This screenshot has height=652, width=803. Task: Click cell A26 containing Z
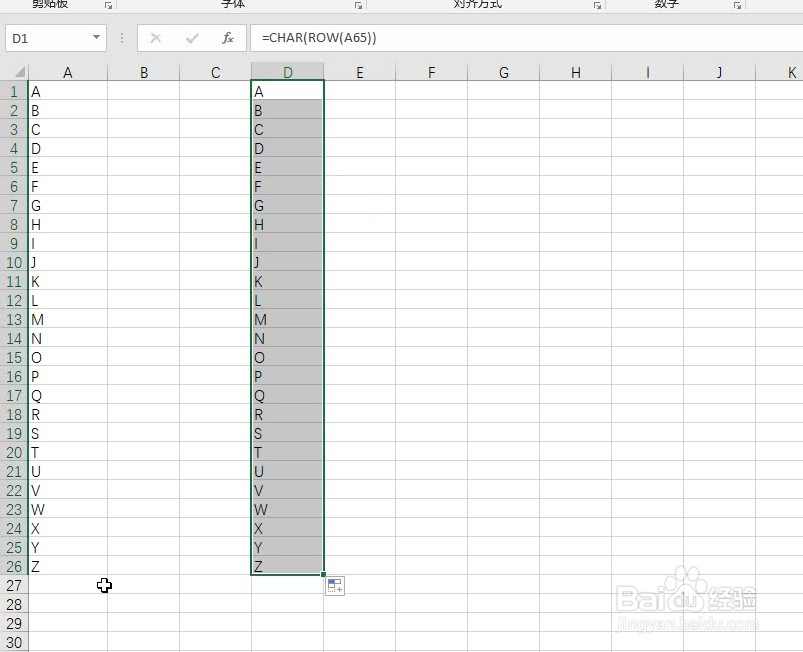[x=68, y=566]
